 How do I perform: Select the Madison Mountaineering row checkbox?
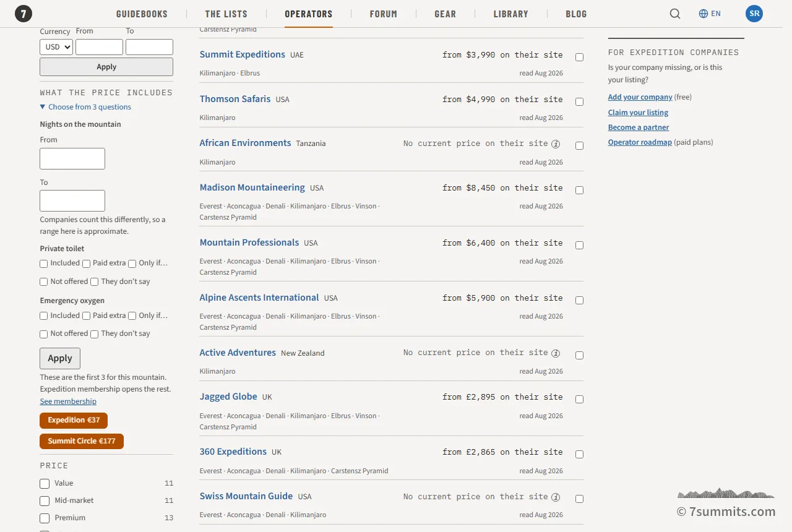tap(579, 191)
